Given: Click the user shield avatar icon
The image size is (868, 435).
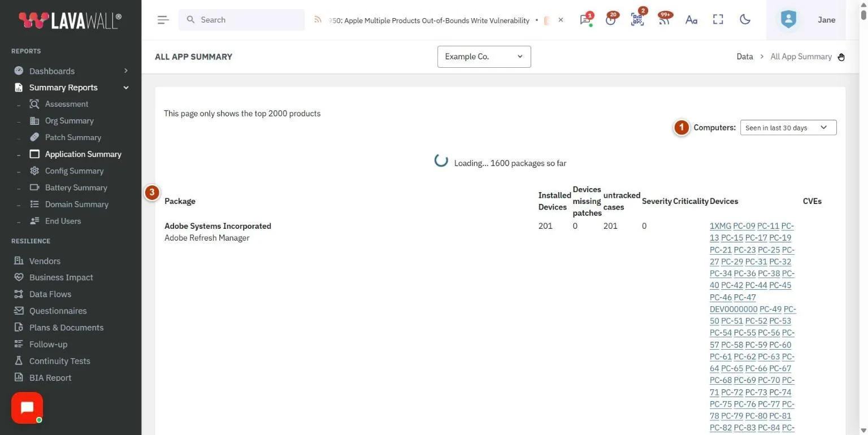Looking at the screenshot, I should pos(788,20).
